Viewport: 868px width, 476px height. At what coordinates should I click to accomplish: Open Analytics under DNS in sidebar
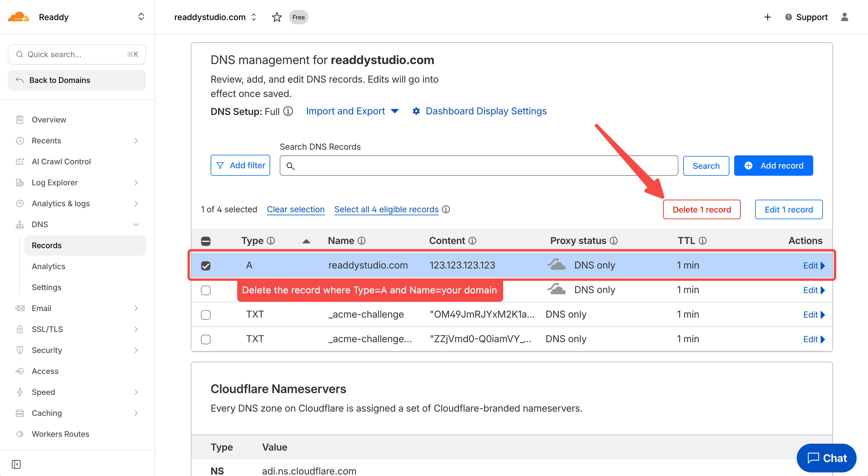[x=49, y=266]
